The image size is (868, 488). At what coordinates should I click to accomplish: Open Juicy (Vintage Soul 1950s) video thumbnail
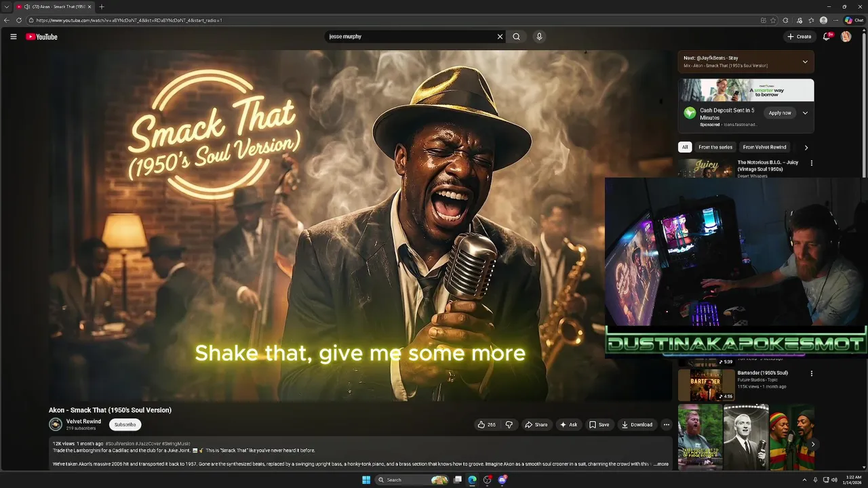pos(706,168)
